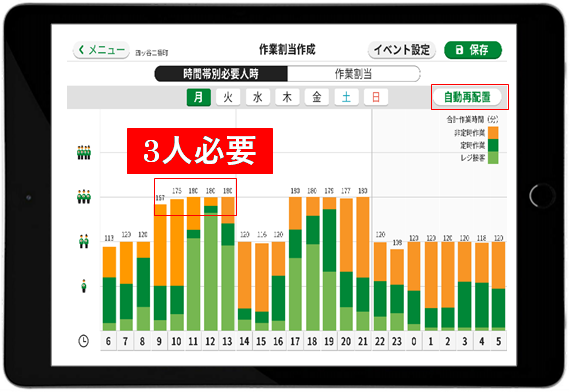Click the clock icon beside hours
Viewport: 570px width, 392px height.
[84, 341]
